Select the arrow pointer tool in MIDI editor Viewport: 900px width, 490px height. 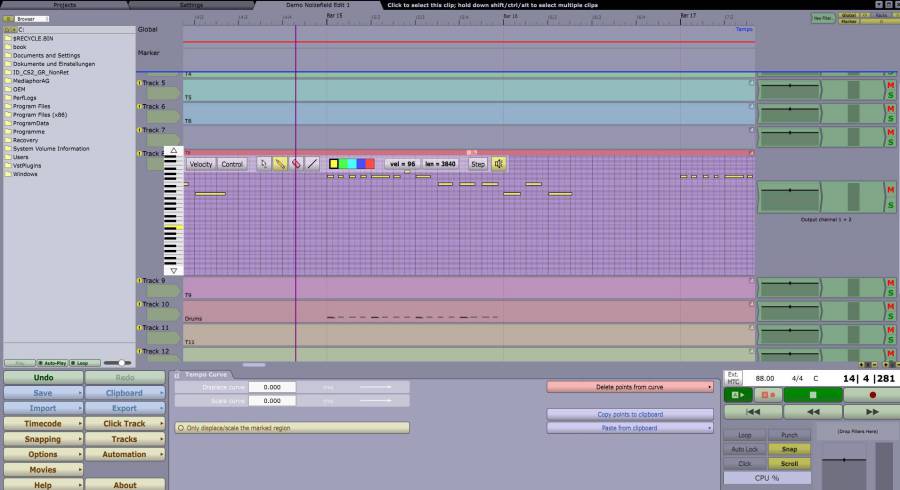(264, 164)
